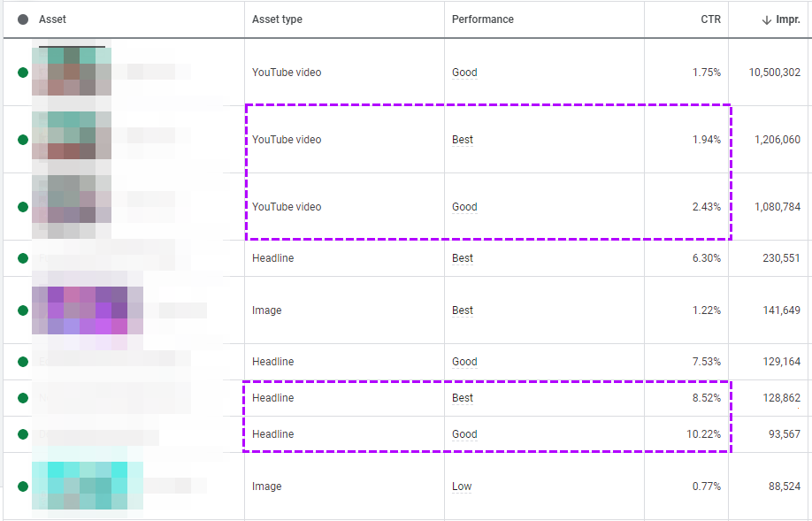Click the 128,862 impressions cell
Viewport: 812px width, 521px height.
776,398
